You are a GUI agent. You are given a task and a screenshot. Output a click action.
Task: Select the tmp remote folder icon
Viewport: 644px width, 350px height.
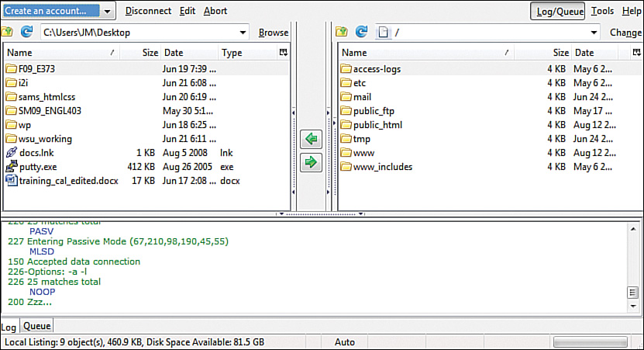coord(346,139)
